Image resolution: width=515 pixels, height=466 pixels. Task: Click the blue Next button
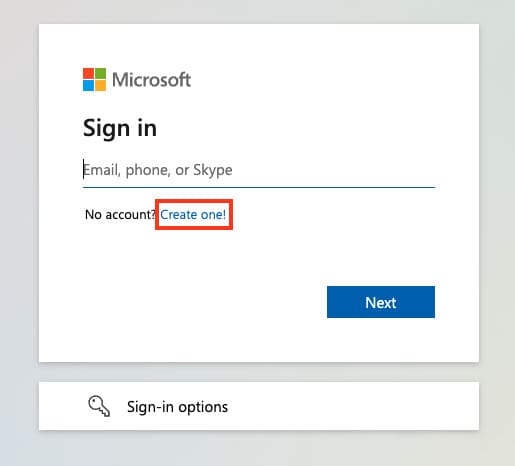click(x=381, y=302)
